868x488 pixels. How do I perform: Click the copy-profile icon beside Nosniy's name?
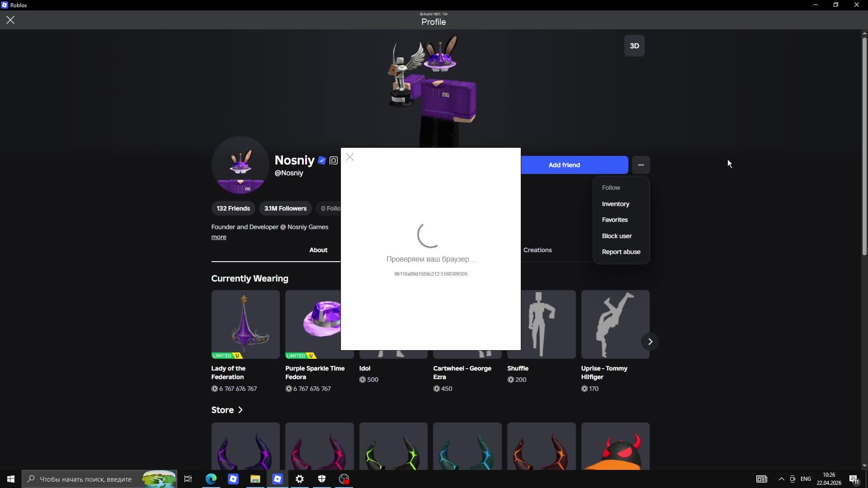point(334,160)
